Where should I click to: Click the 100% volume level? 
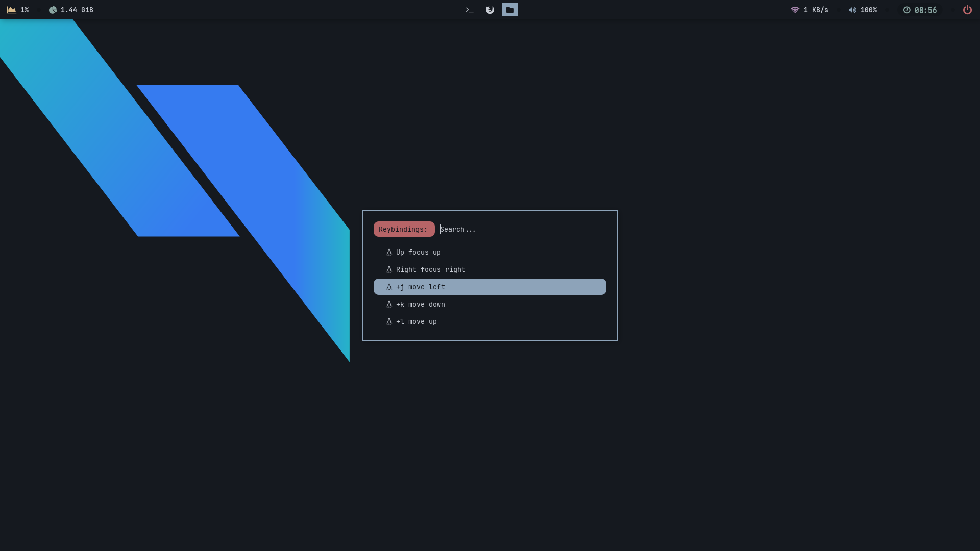click(x=869, y=10)
